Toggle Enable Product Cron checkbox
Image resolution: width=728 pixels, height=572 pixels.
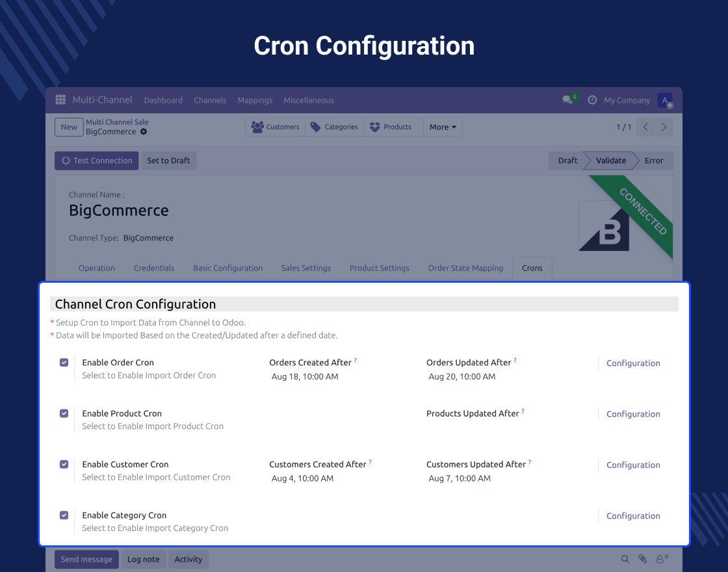(64, 413)
